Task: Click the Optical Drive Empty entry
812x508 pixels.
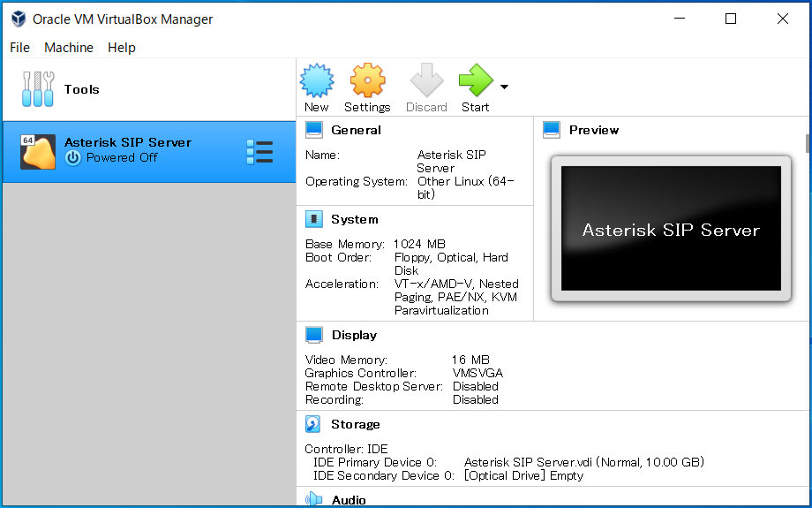Action: tap(523, 475)
